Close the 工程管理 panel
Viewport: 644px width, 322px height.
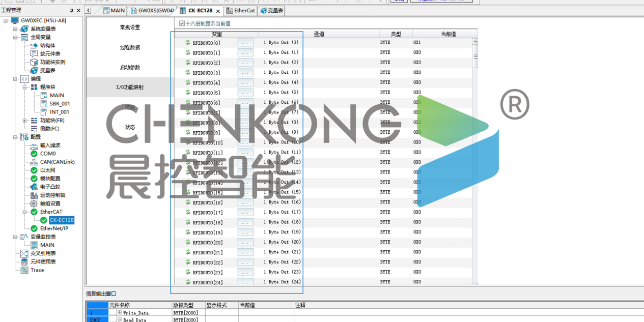pyautogui.click(x=78, y=10)
